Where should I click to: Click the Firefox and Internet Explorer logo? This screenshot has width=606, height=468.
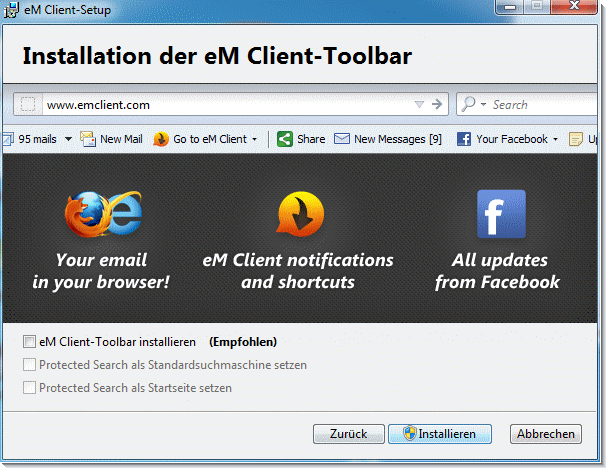pyautogui.click(x=103, y=214)
